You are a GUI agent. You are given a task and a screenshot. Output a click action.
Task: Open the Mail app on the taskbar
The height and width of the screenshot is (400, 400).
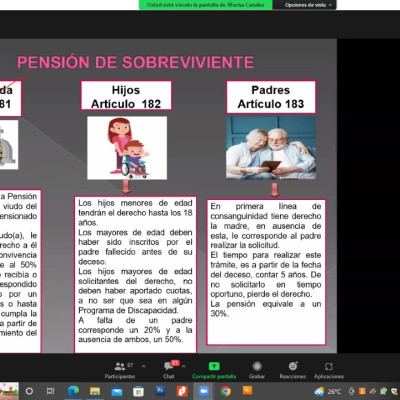[x=117, y=391]
